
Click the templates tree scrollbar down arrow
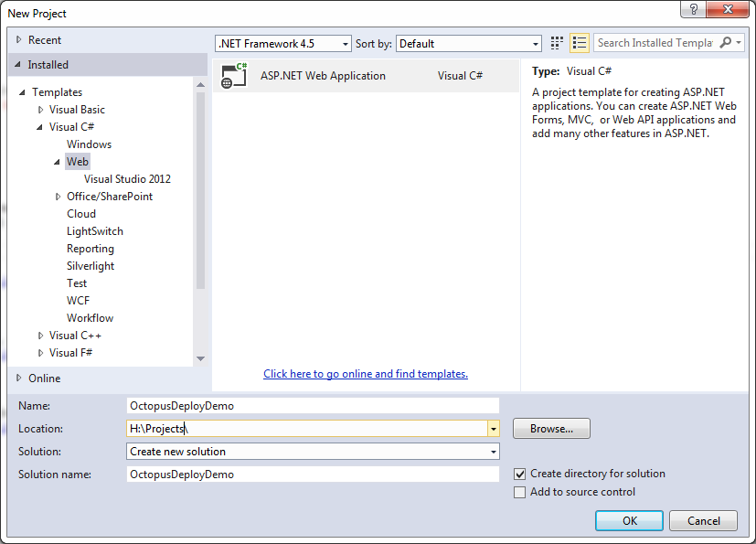(x=200, y=358)
